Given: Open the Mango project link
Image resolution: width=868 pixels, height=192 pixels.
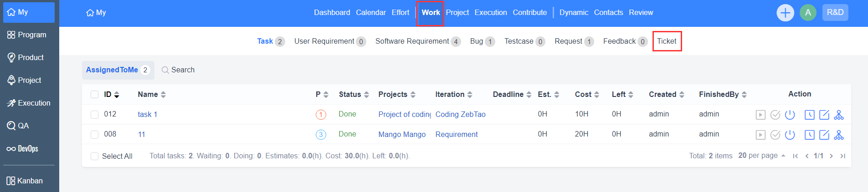Looking at the screenshot, I should click(401, 135).
